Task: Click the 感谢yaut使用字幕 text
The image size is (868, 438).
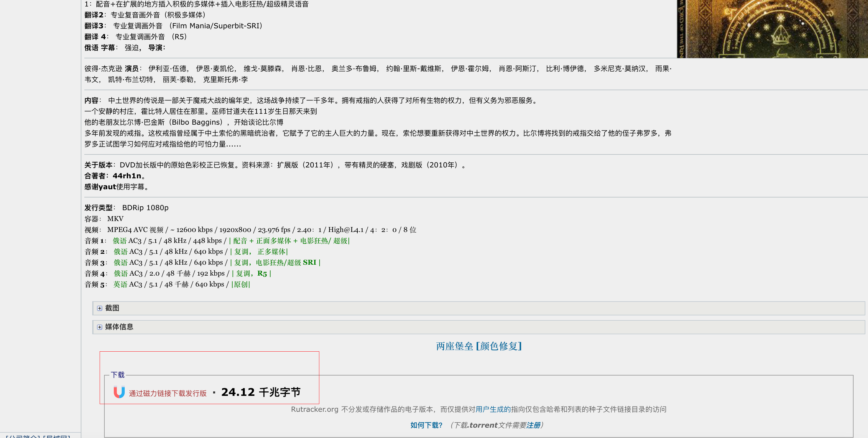Action: pyautogui.click(x=116, y=187)
